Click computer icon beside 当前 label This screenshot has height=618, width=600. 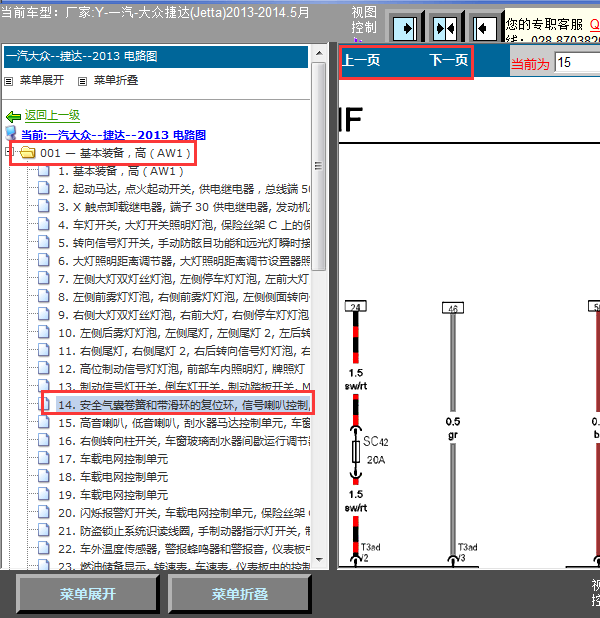pos(11,133)
